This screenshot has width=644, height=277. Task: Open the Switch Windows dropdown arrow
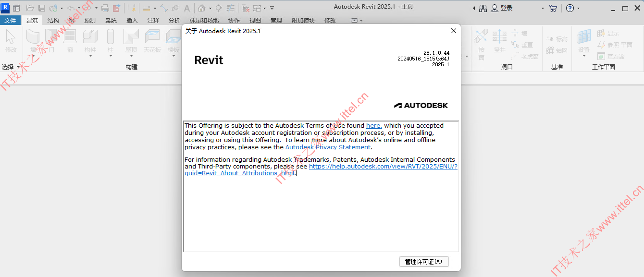[264, 8]
